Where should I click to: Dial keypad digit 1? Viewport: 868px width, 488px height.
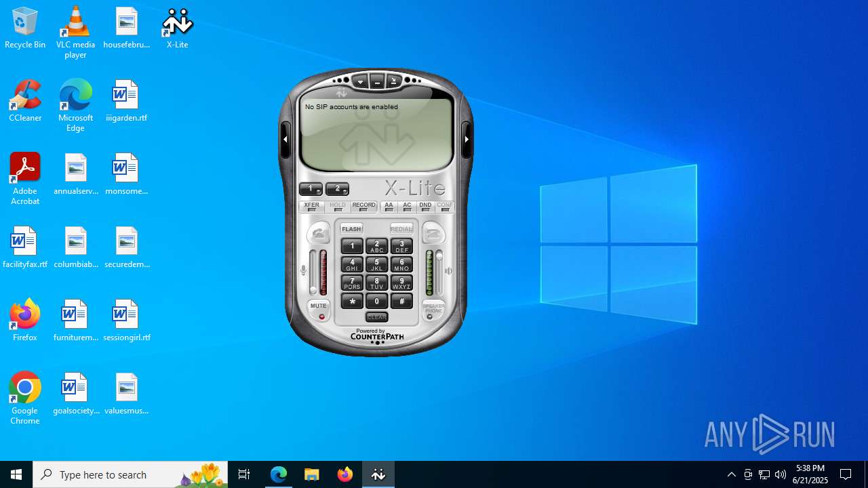pos(352,246)
